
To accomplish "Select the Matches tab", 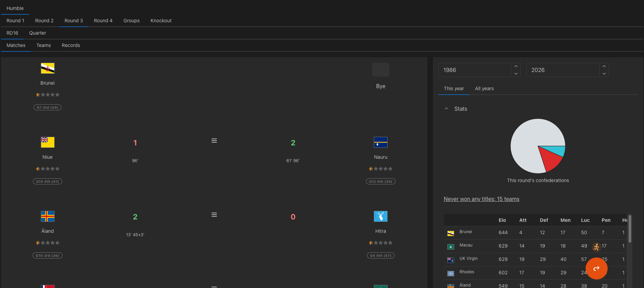I will pyautogui.click(x=16, y=45).
